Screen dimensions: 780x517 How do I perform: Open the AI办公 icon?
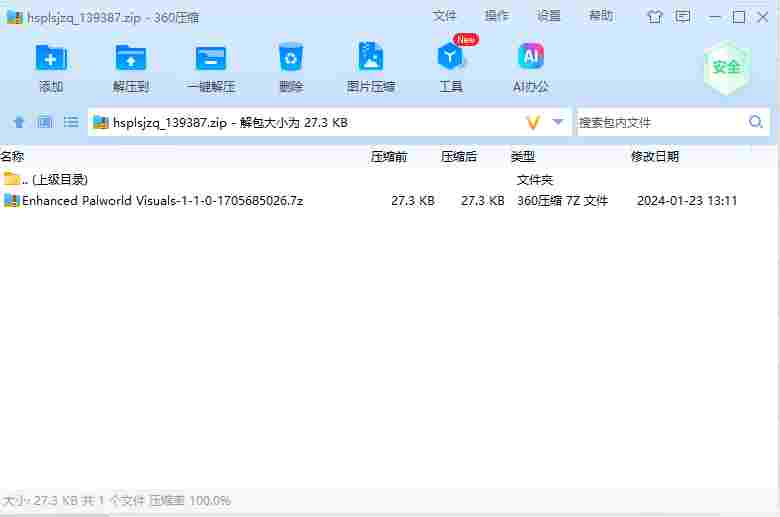[531, 56]
